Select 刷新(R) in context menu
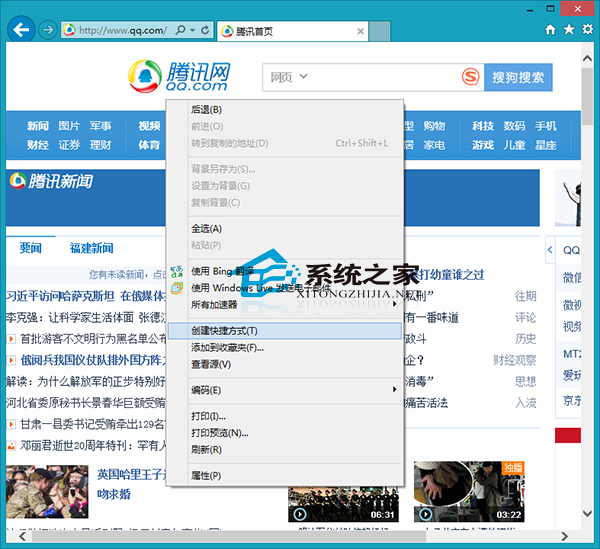Viewport: 600px width, 549px height. pos(285,450)
